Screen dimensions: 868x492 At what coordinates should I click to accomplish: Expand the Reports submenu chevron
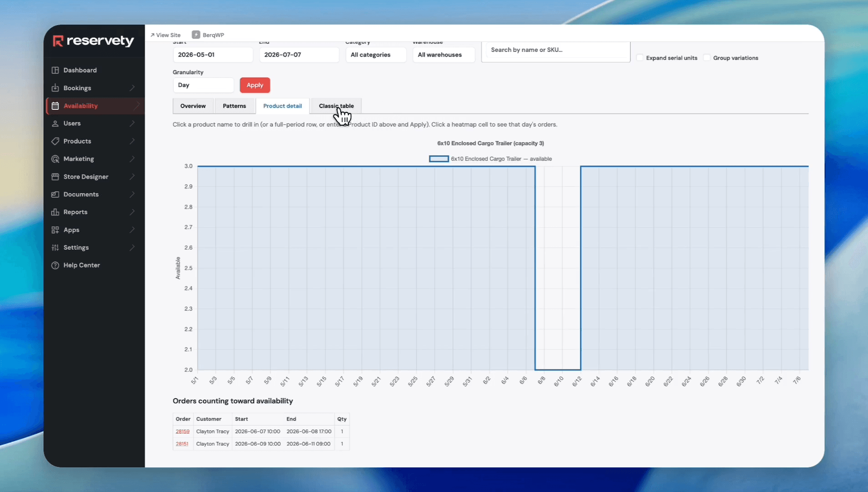click(x=132, y=212)
